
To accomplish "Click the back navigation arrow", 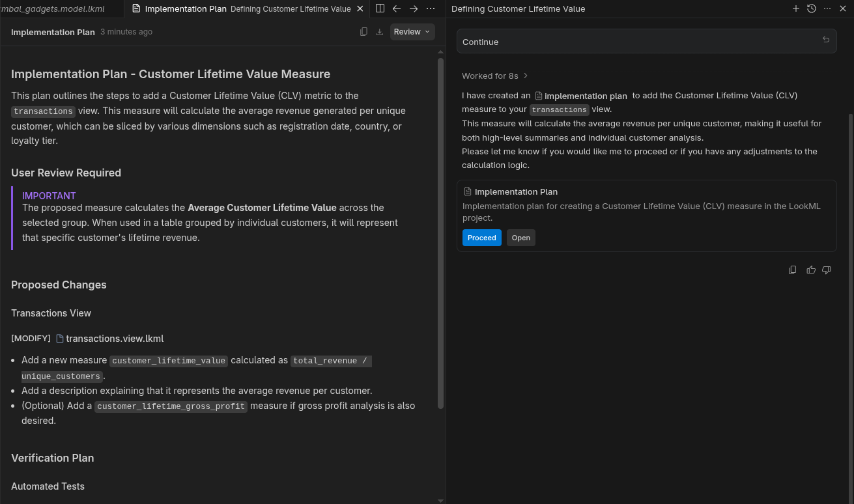I will [397, 8].
